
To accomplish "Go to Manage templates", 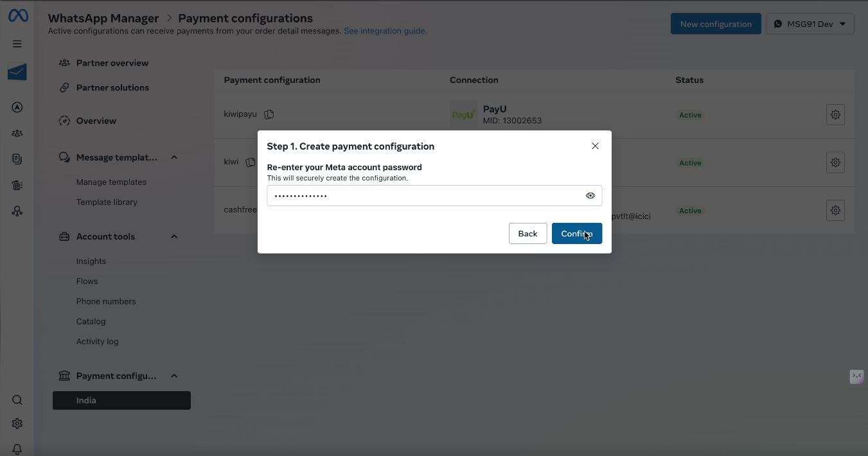I will coord(111,182).
